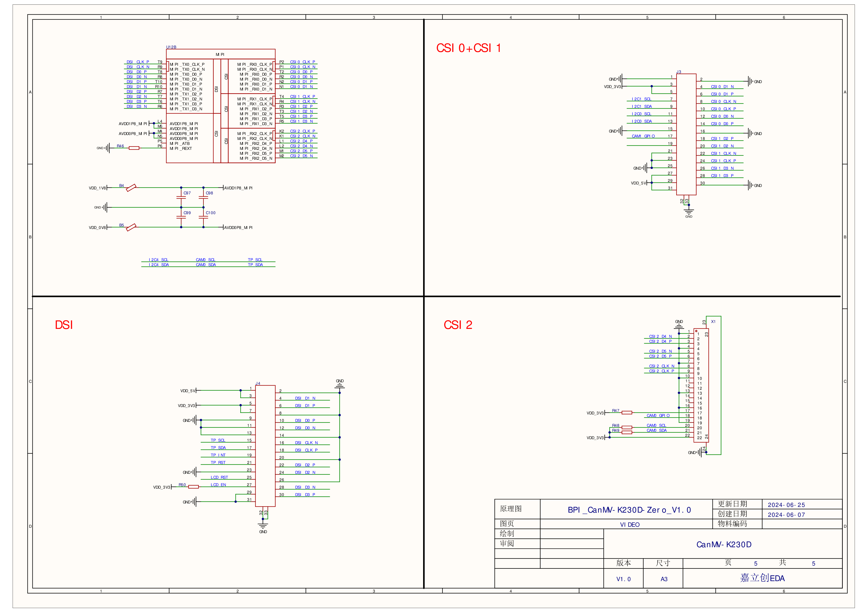Click the C98 capacitor label
868x613 pixels.
[x=209, y=193]
